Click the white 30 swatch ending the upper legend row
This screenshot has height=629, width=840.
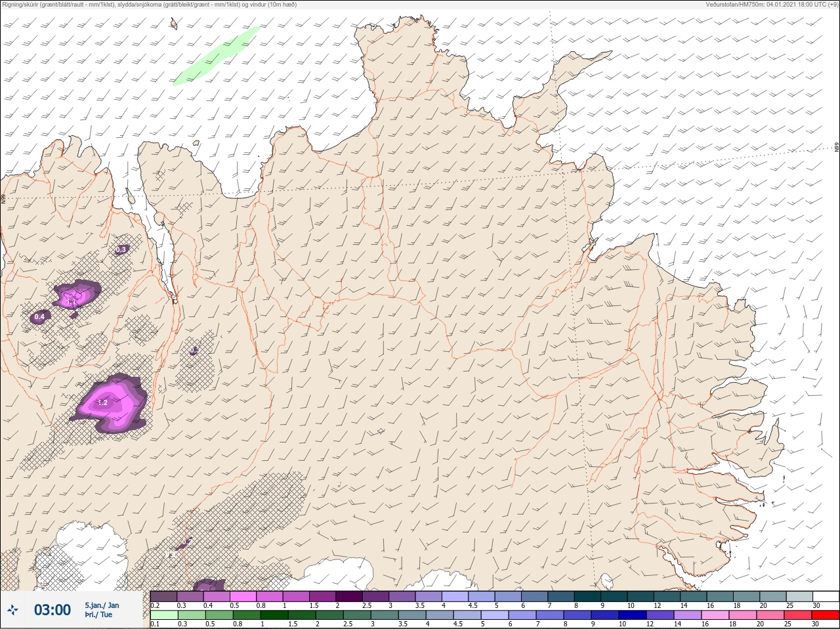click(x=826, y=596)
